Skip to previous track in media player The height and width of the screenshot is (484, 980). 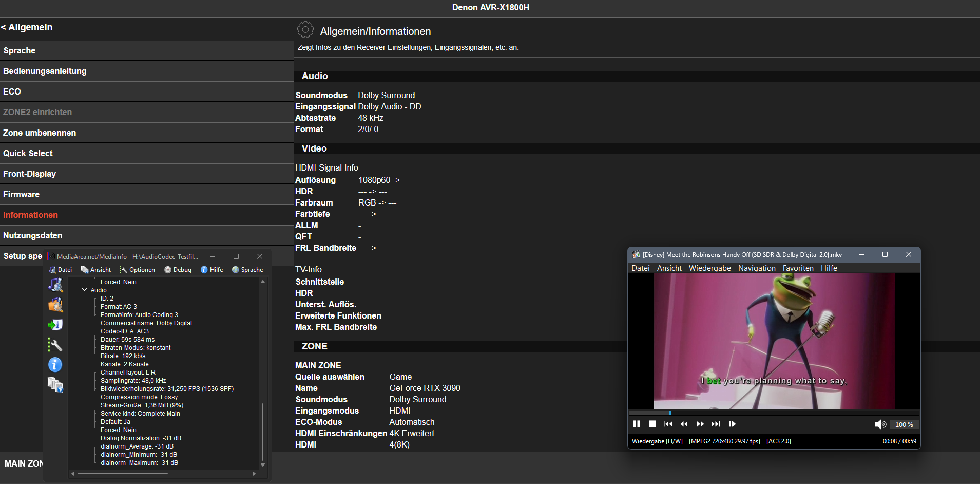click(x=668, y=424)
